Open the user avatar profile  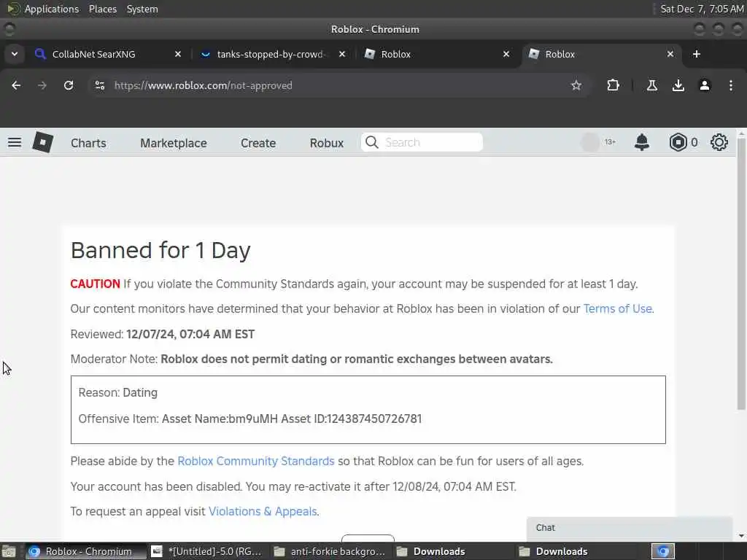pos(589,142)
